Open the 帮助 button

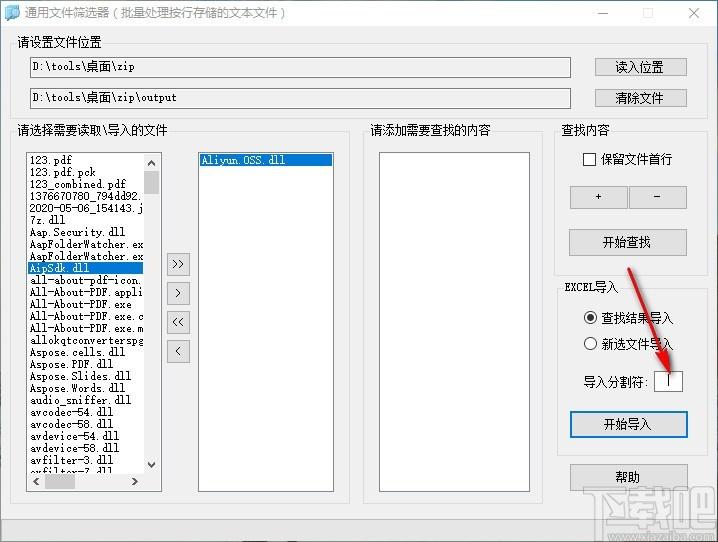[628, 477]
